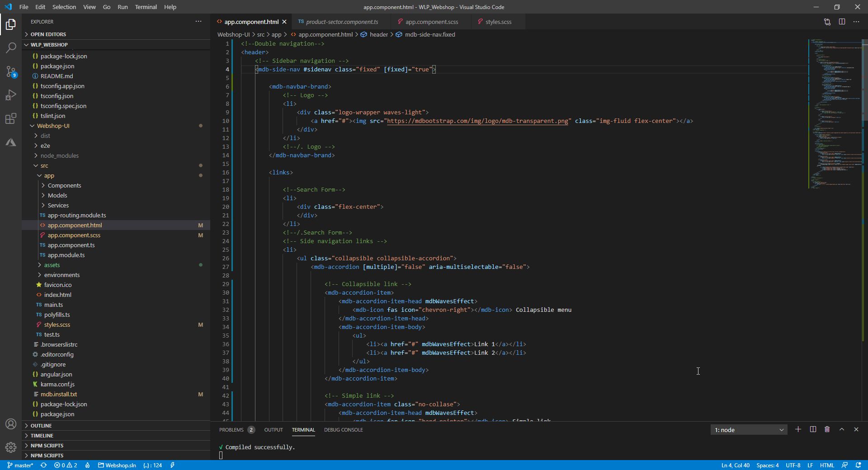Image resolution: width=868 pixels, height=470 pixels.
Task: Split the editor to the right
Action: tap(842, 22)
